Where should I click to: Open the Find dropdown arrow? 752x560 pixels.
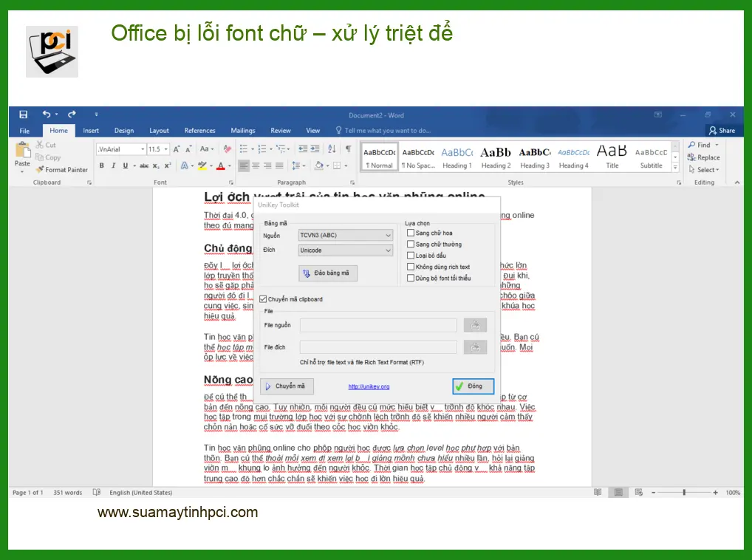tap(717, 145)
